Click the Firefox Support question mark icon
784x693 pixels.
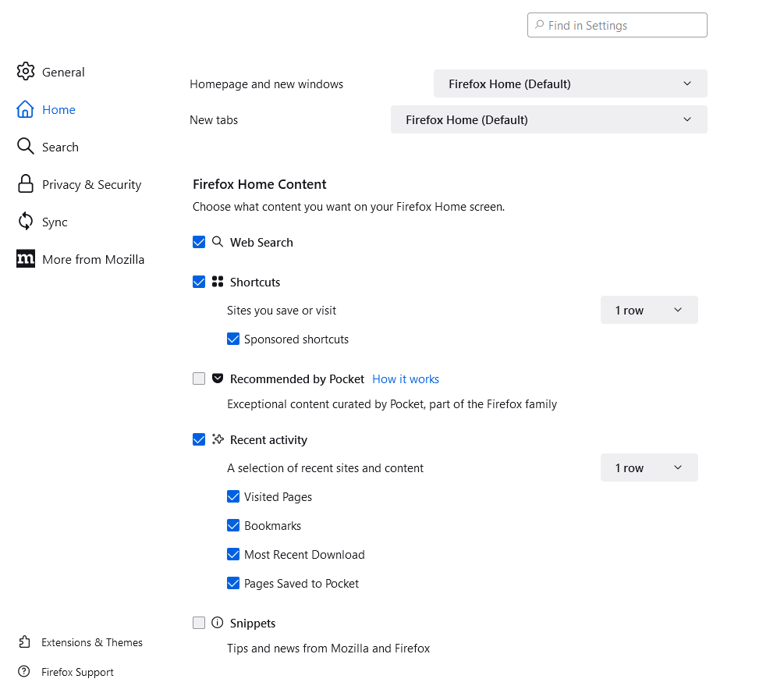tap(24, 671)
